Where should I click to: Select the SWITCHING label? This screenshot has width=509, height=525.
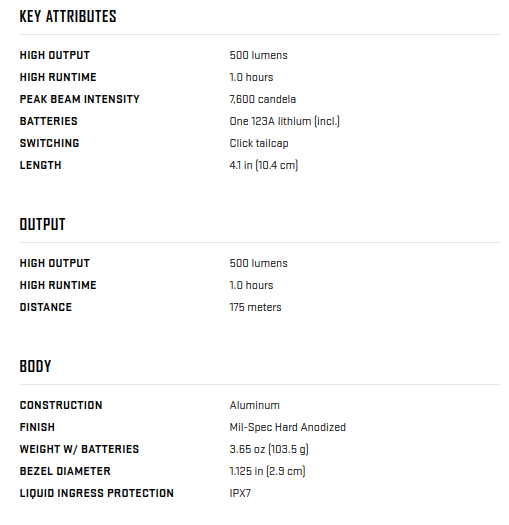click(x=50, y=143)
